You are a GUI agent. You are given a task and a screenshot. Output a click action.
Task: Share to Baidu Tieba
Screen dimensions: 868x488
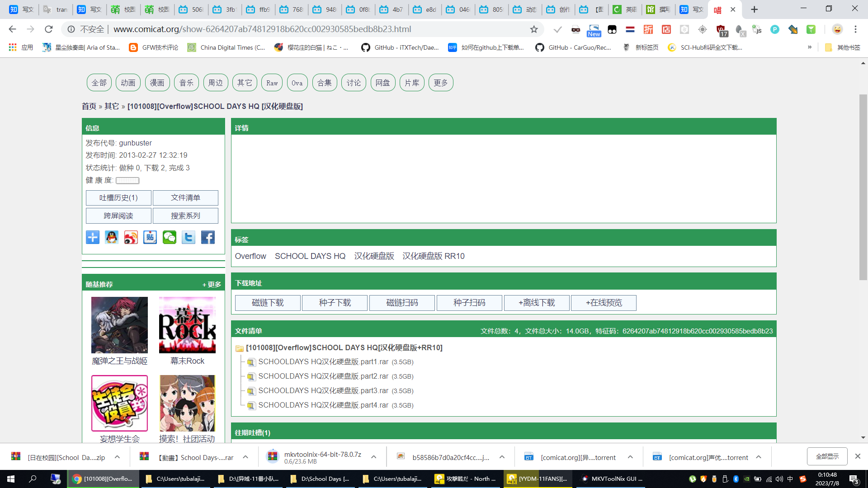150,237
